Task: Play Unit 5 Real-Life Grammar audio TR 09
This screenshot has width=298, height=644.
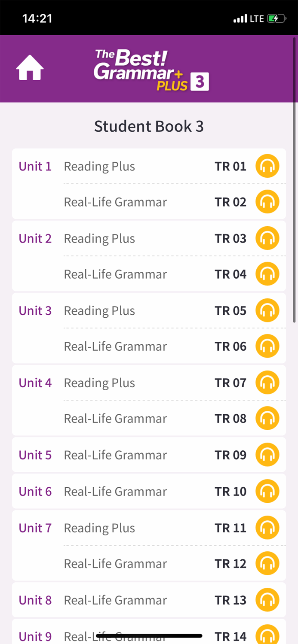Action: pos(267,454)
